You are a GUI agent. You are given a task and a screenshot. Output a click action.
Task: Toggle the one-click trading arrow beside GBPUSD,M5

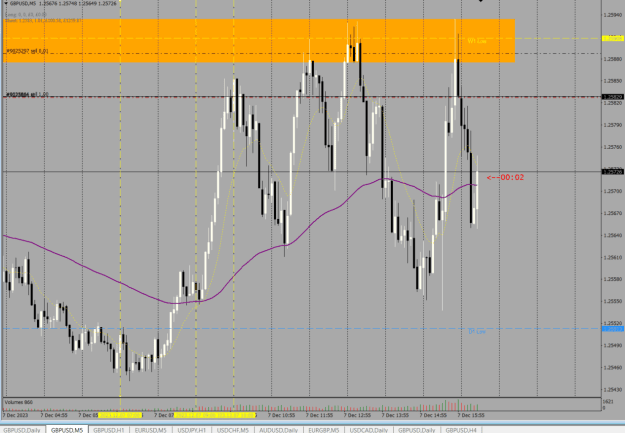point(6,4)
